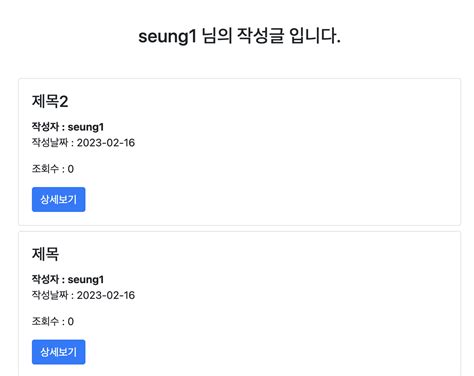The width and height of the screenshot is (474, 376).
Task: Click view count value 0 in 제목2 card
Action: [x=71, y=169]
